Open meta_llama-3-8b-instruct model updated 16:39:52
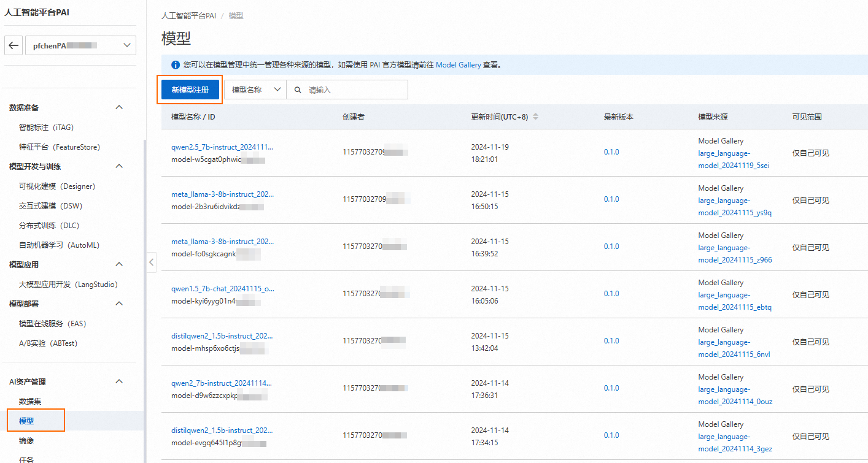868x463 pixels. [223, 242]
